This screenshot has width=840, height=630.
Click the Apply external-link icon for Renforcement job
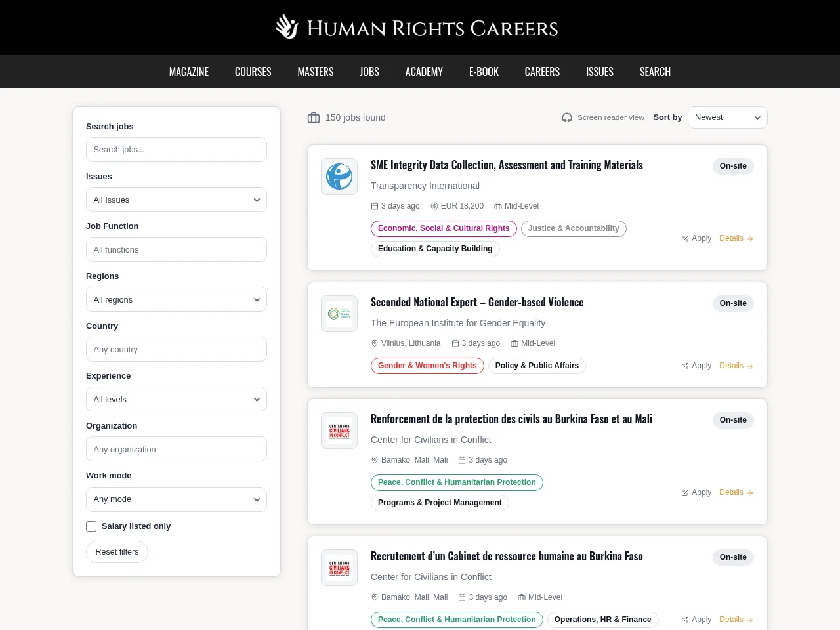pyautogui.click(x=685, y=493)
